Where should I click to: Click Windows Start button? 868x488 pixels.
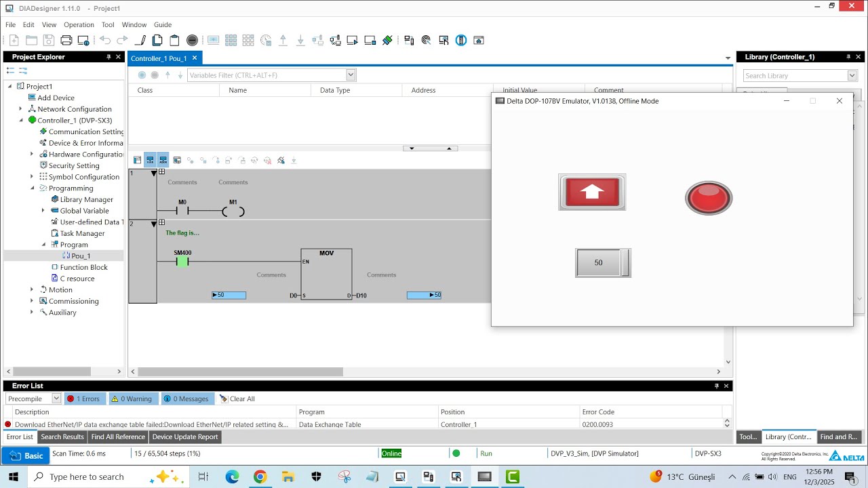14,476
